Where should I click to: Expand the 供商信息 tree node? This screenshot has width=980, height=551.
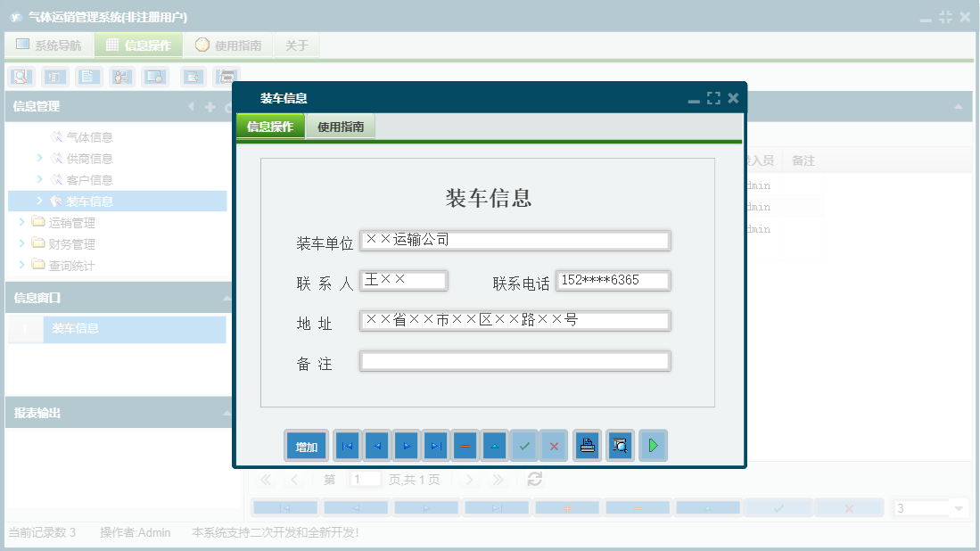tap(39, 158)
